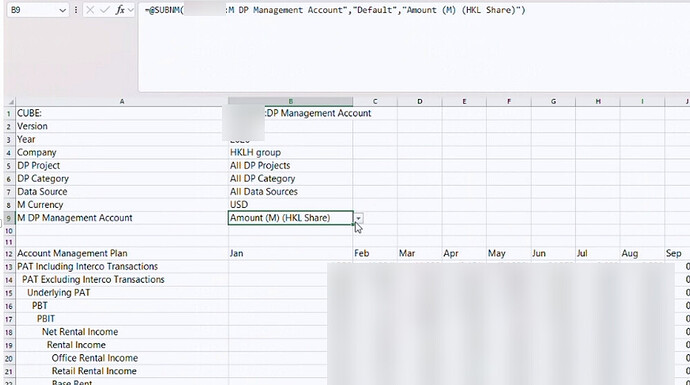690x385 pixels.
Task: Click the CUBE: label cell
Action: [x=122, y=113]
